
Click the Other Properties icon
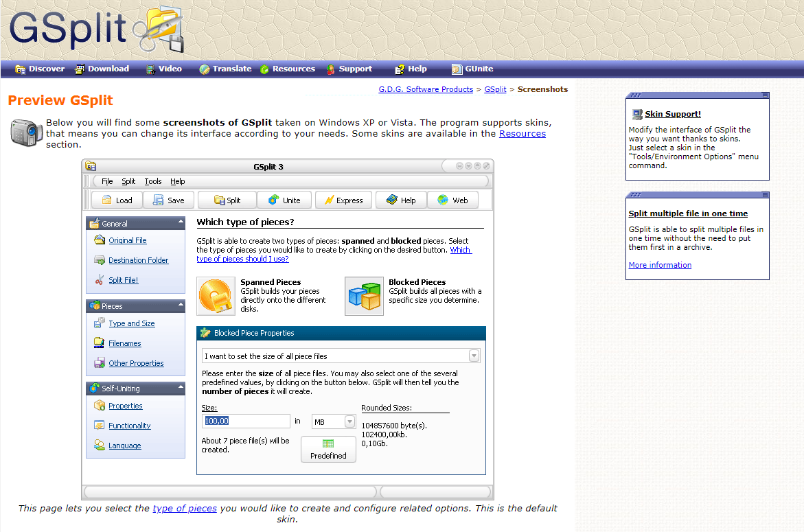(x=100, y=363)
